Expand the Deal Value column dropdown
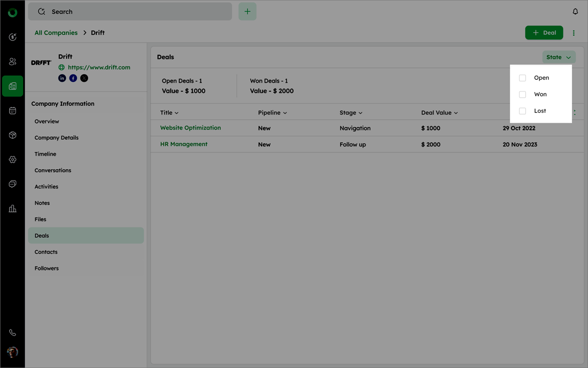The image size is (588, 368). pyautogui.click(x=456, y=113)
